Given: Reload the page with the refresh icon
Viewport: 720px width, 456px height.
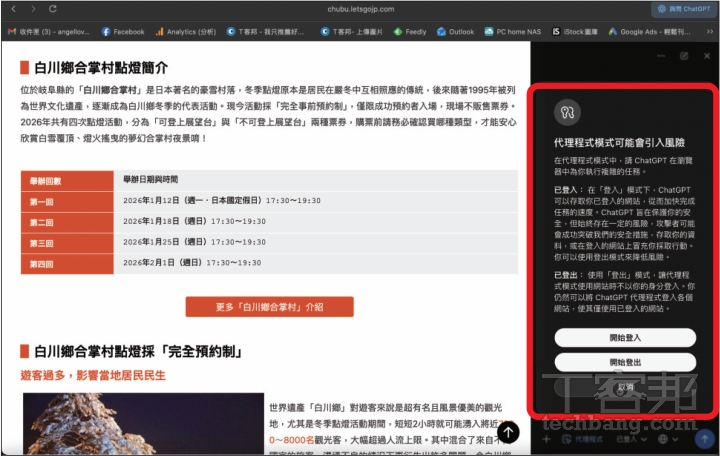Looking at the screenshot, I should pyautogui.click(x=53, y=9).
